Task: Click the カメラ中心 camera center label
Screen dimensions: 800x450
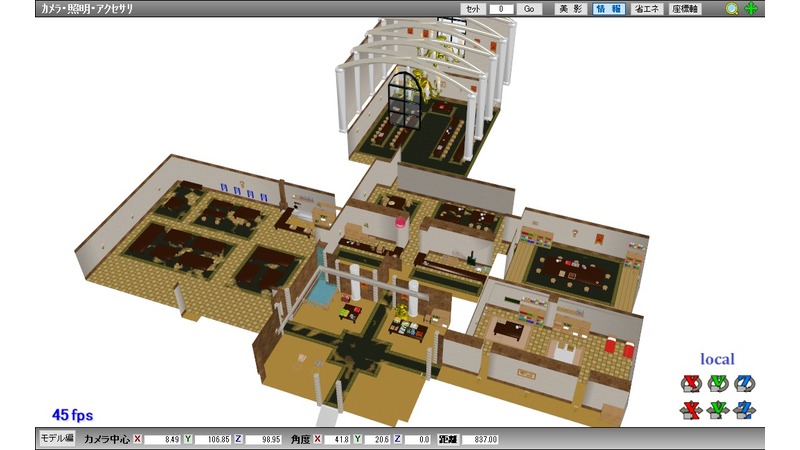Action: pos(106,439)
